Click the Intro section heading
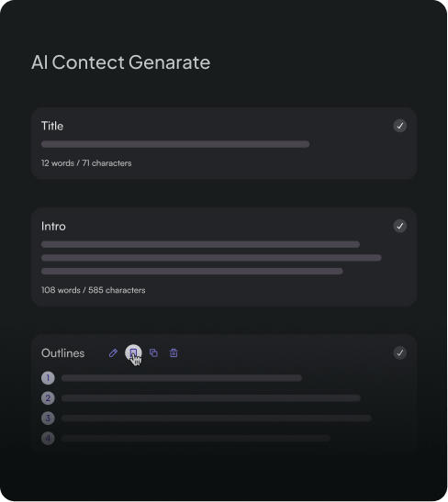The image size is (448, 502). [53, 227]
